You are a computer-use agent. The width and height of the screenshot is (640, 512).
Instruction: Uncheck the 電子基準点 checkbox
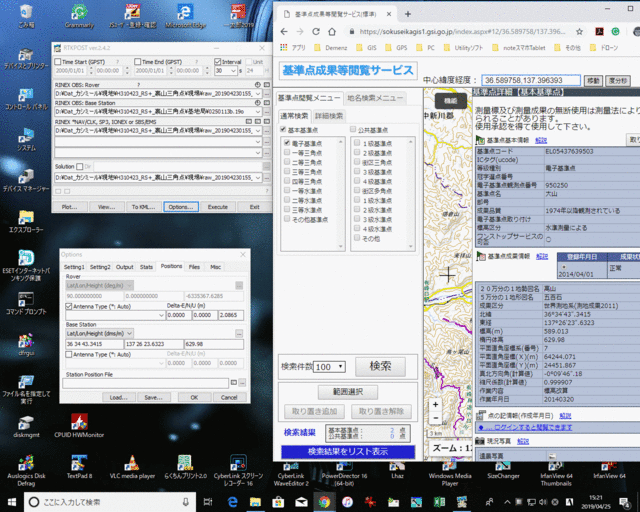pyautogui.click(x=287, y=143)
